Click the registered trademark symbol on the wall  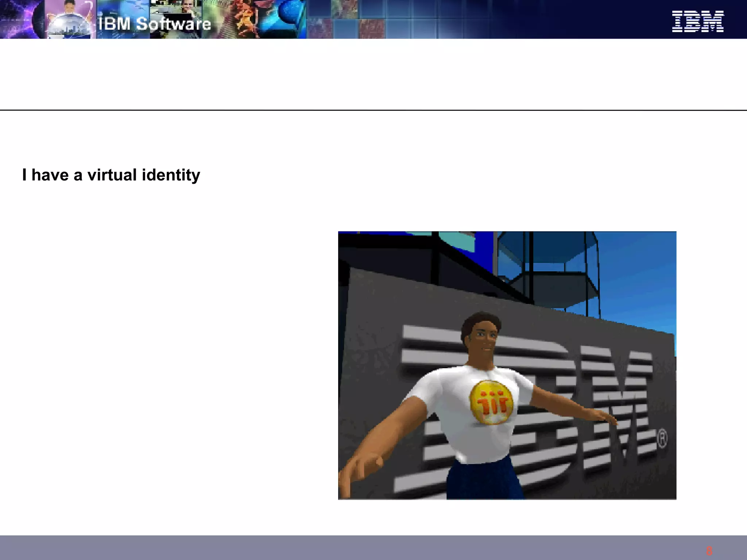(662, 439)
